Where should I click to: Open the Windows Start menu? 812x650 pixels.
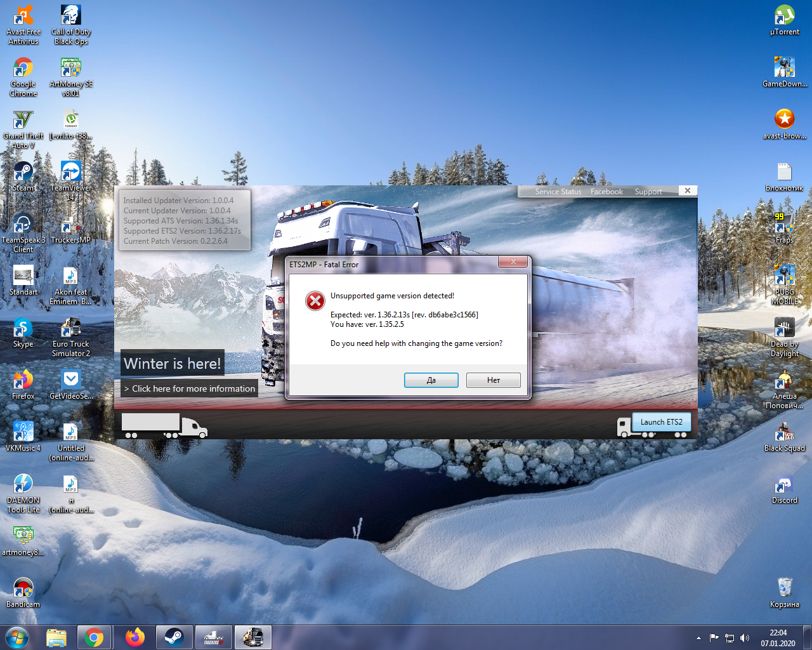pyautogui.click(x=17, y=637)
